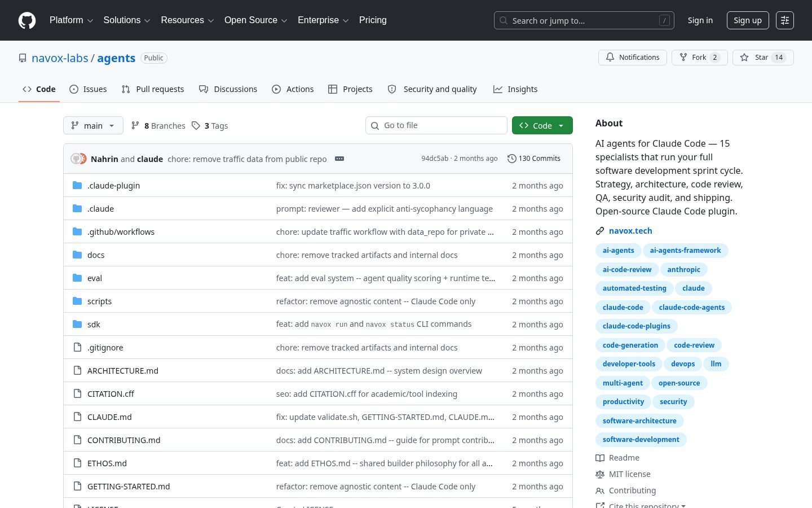Click the folder icon for sdk
This screenshot has width=812, height=508.
pyautogui.click(x=77, y=324)
